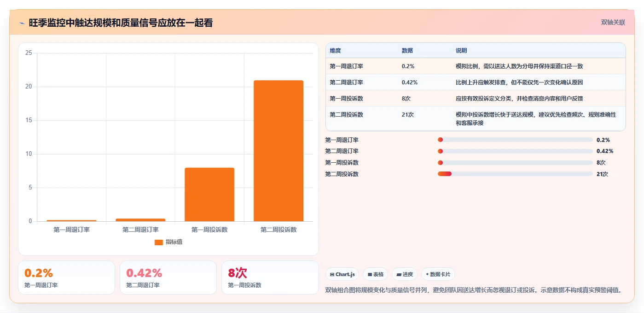644x313 pixels.
Task: Click the 第二周投诉数 bar in the chart
Action: pyautogui.click(x=278, y=151)
